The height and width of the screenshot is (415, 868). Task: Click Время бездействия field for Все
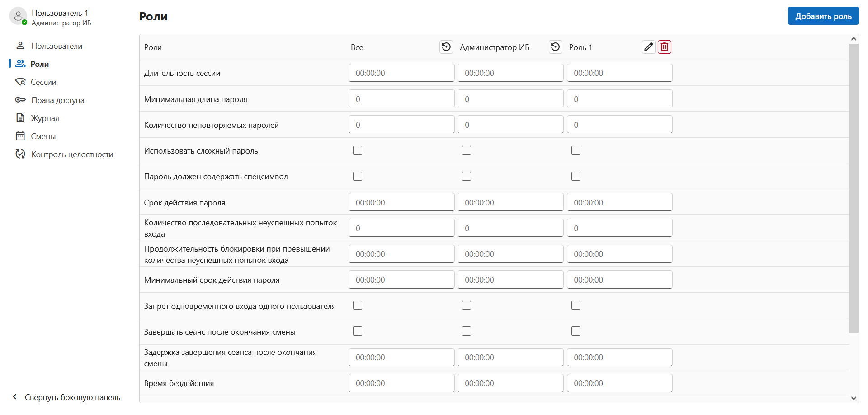click(401, 383)
